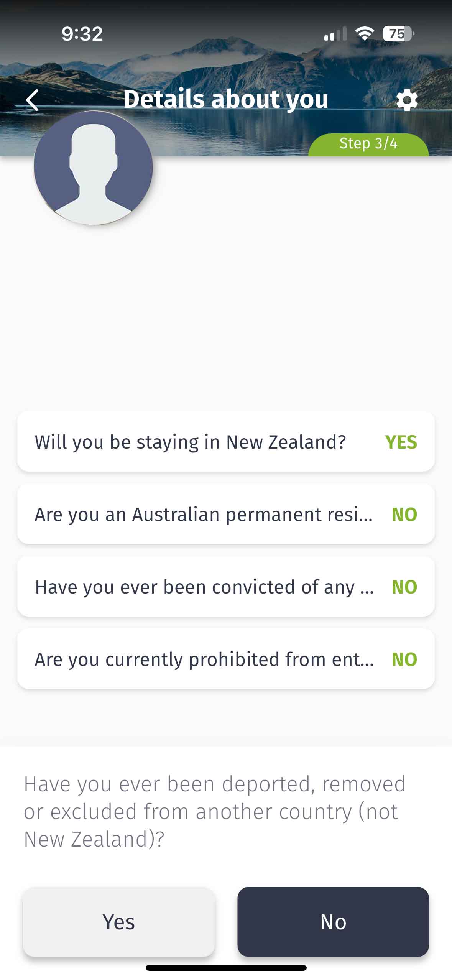Tap the battery indicator icon

[x=398, y=34]
